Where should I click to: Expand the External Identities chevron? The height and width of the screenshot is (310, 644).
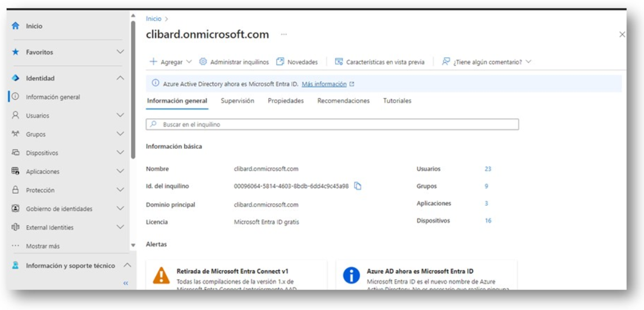[x=120, y=227]
